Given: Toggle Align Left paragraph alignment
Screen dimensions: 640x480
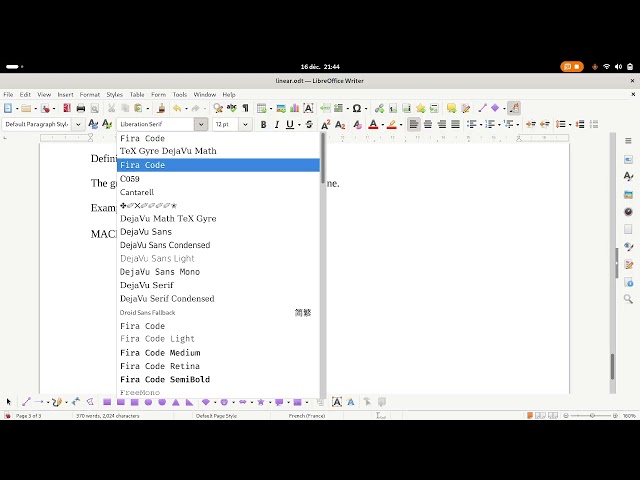Looking at the screenshot, I should pyautogui.click(x=413, y=124).
